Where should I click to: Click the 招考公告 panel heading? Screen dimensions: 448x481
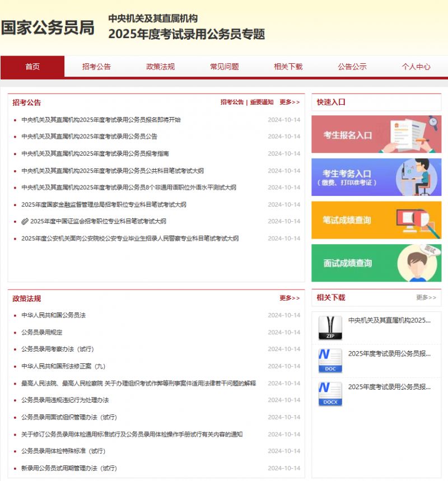pos(27,103)
